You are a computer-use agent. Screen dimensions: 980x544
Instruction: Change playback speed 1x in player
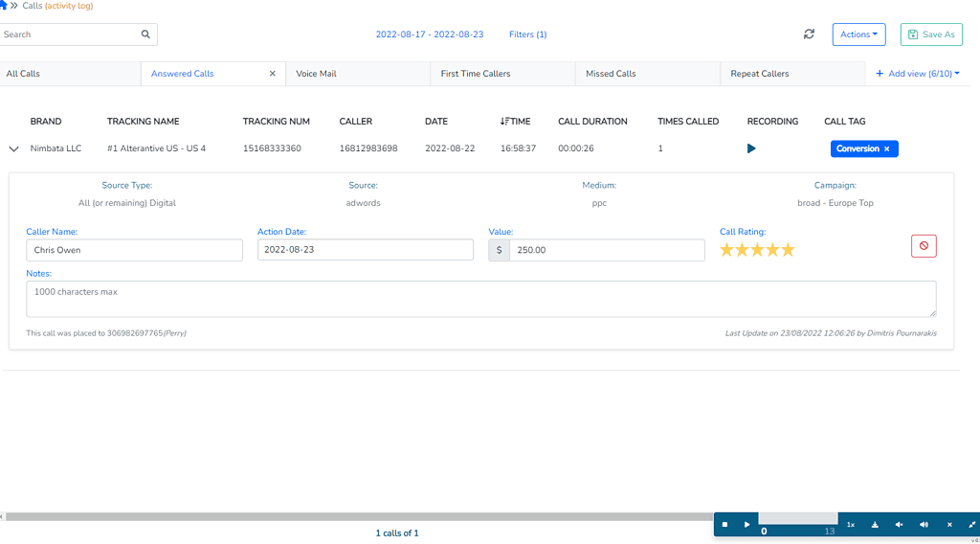pos(851,525)
